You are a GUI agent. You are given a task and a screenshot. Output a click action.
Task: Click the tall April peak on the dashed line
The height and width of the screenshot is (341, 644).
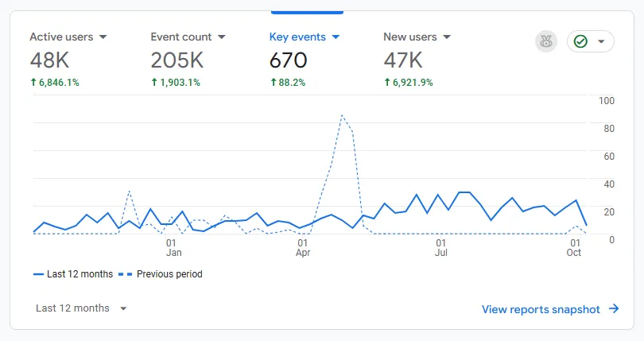342,115
